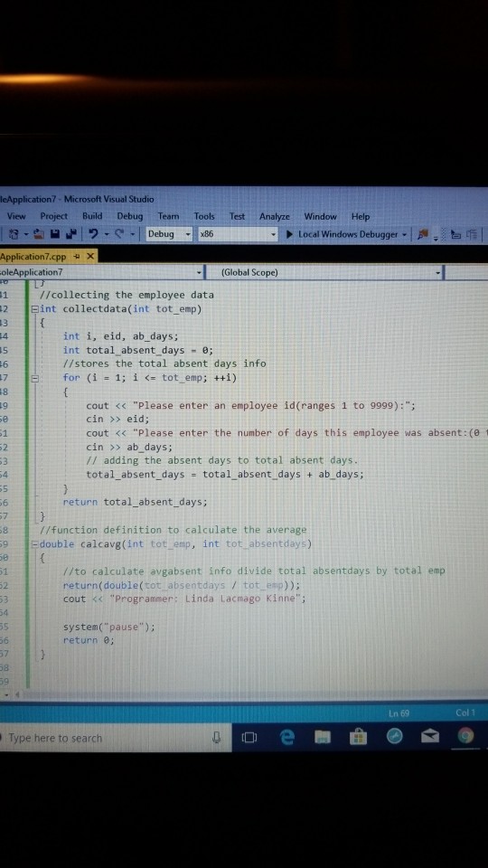The height and width of the screenshot is (868, 488).
Task: Open Google Chrome from the taskbar
Action: pyautogui.click(x=466, y=737)
